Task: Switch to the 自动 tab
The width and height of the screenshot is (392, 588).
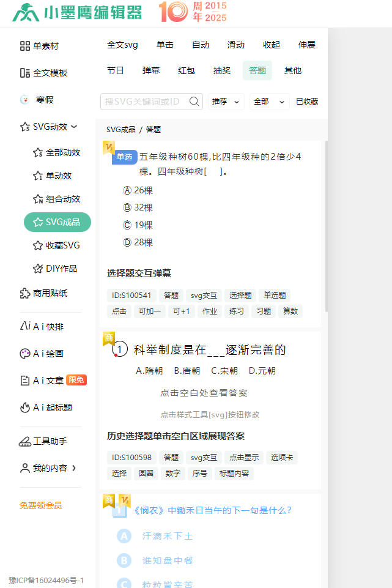Action: [x=201, y=45]
